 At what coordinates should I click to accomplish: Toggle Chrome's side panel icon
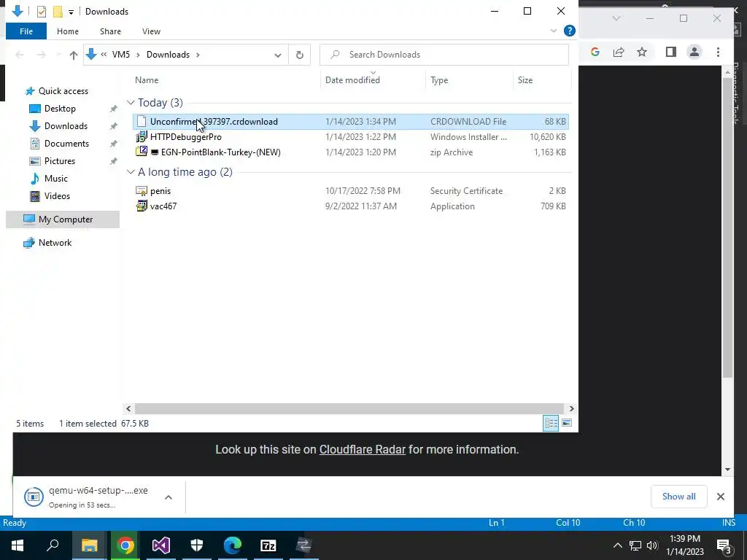(x=671, y=52)
